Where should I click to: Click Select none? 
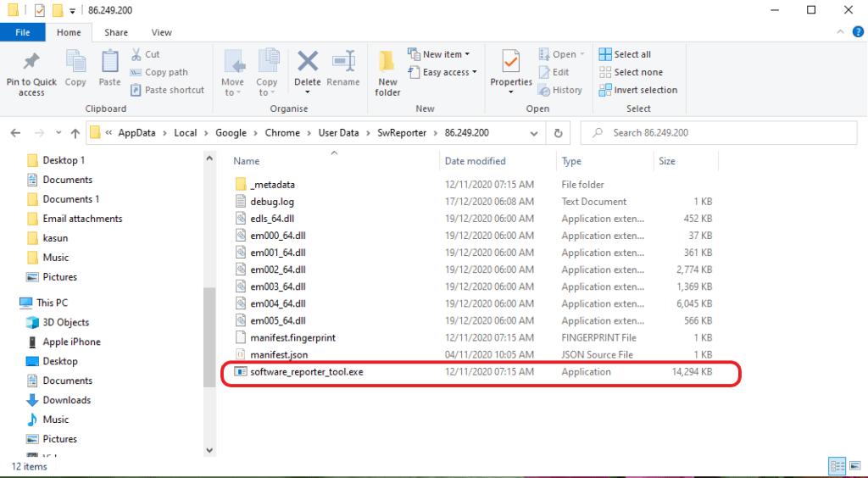point(631,72)
